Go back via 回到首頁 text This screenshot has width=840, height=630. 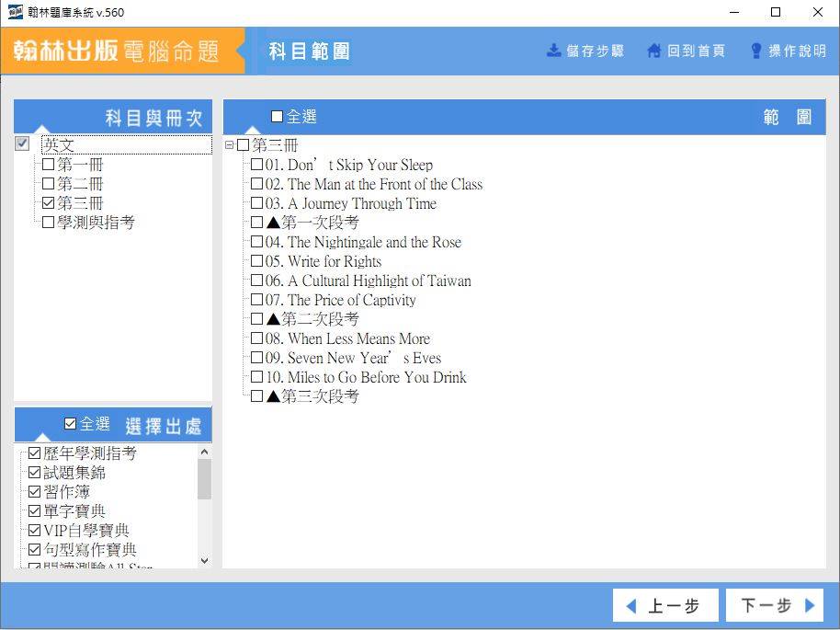point(696,51)
